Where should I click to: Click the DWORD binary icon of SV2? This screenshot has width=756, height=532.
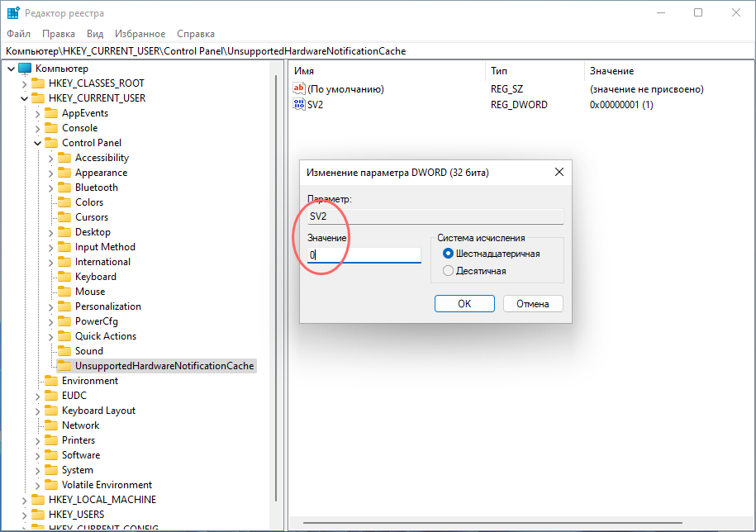coord(299,104)
